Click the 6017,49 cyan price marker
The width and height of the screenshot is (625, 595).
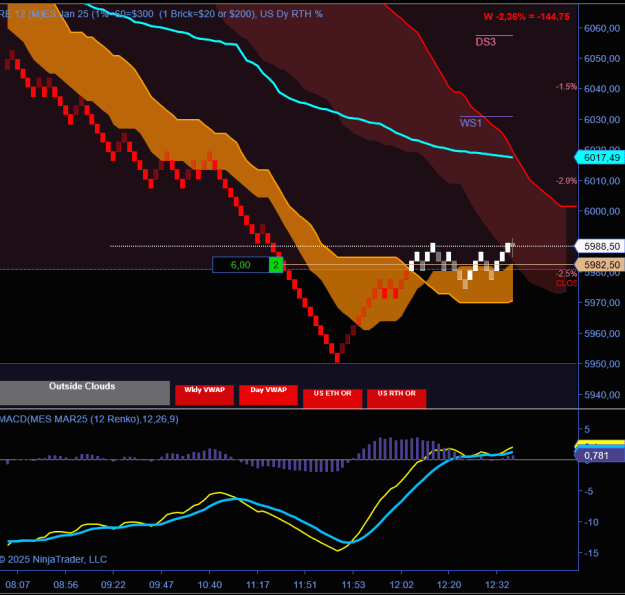tap(599, 157)
